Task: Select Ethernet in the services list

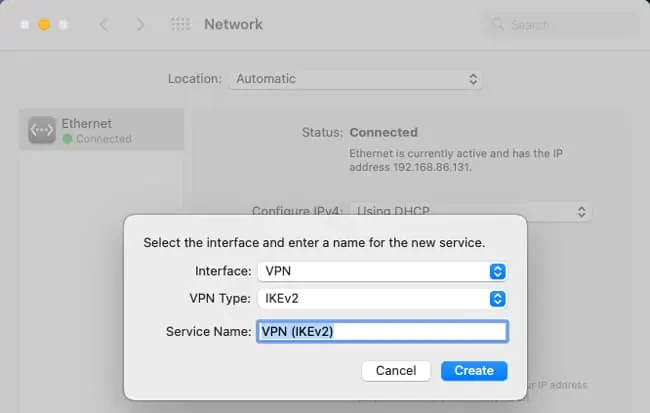Action: pos(102,130)
